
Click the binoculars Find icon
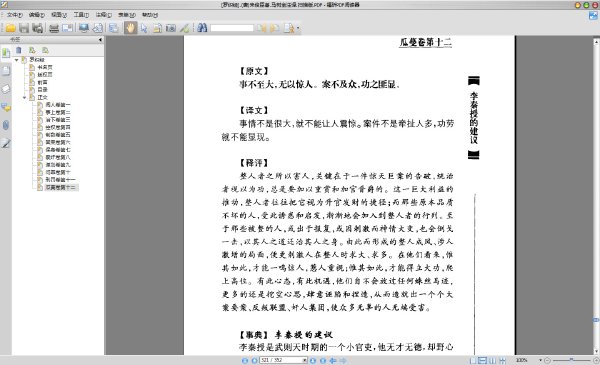click(202, 28)
